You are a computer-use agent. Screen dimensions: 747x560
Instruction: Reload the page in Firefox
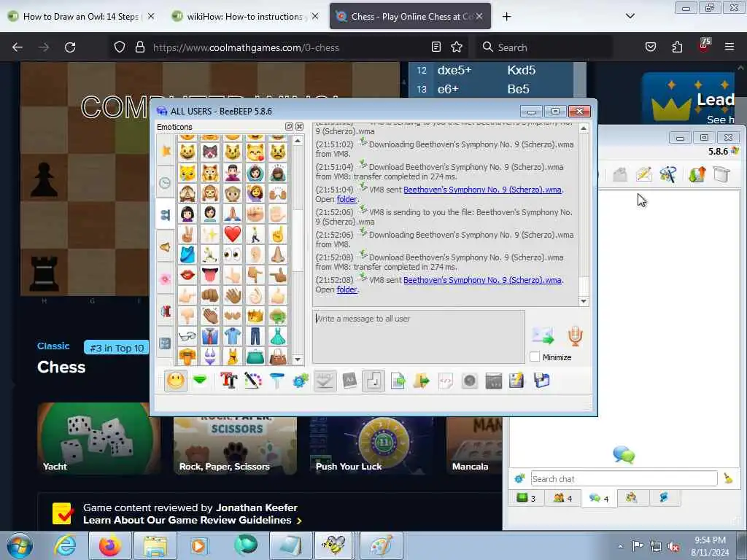70,47
